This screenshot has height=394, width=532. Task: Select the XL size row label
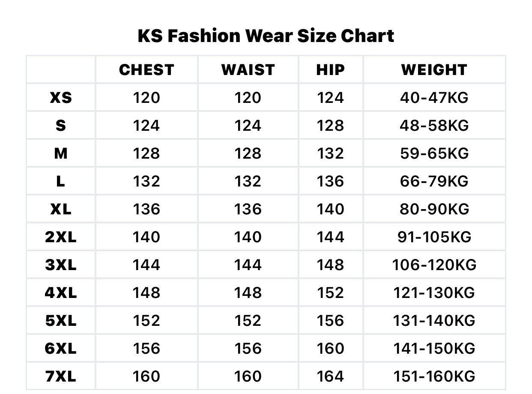coord(61,209)
